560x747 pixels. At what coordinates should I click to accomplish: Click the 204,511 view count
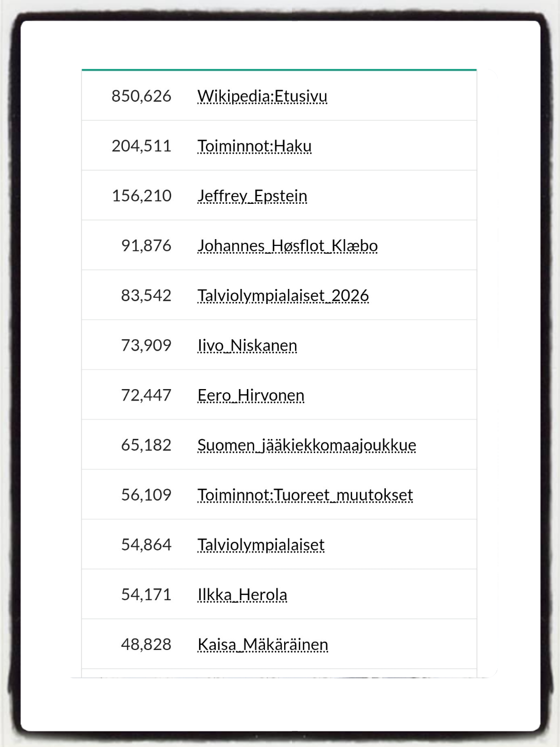tap(142, 146)
